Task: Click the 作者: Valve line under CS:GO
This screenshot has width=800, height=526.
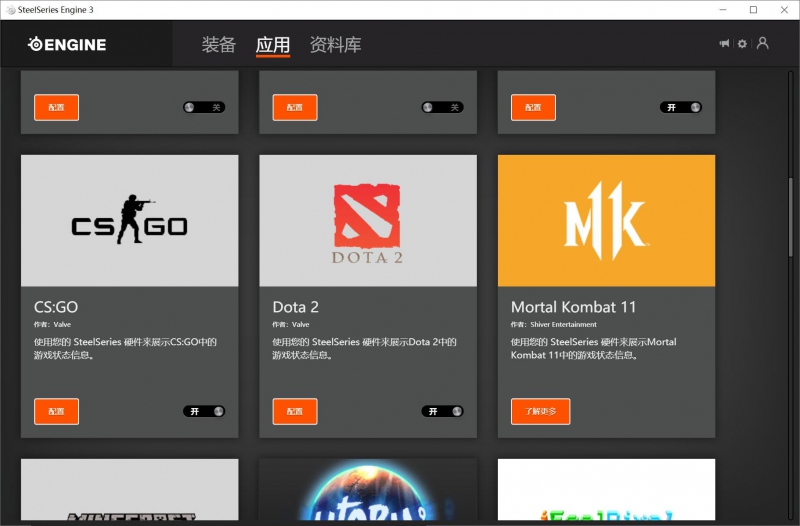Action: point(53,324)
